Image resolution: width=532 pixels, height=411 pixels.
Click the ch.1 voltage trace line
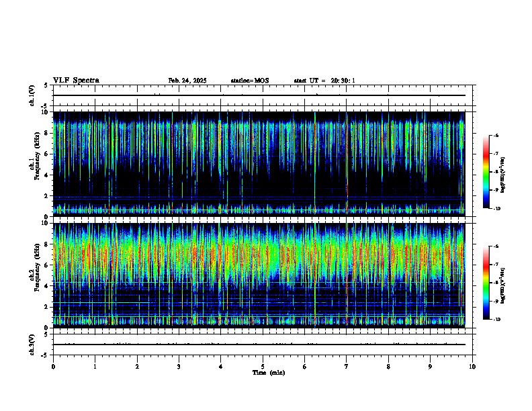pyautogui.click(x=259, y=95)
